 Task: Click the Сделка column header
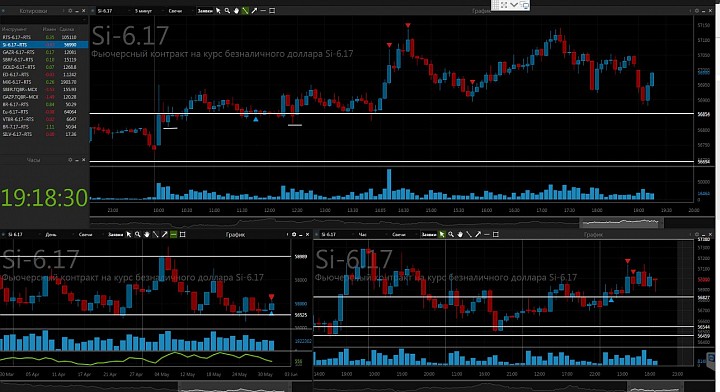67,29
